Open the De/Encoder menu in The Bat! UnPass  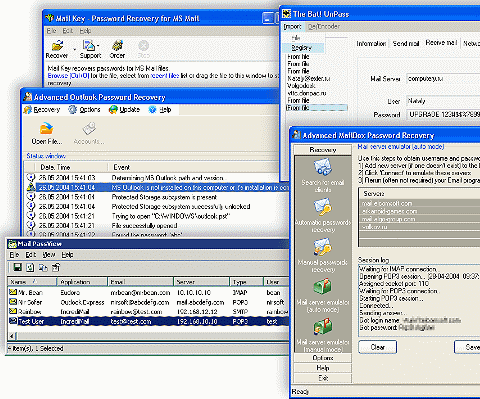(324, 27)
